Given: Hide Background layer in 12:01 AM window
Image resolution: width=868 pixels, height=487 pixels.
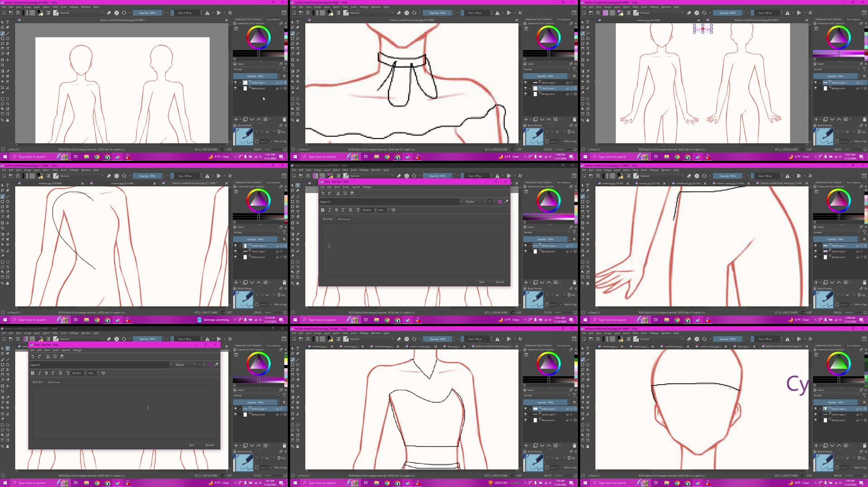Looking at the screenshot, I should [815, 88].
